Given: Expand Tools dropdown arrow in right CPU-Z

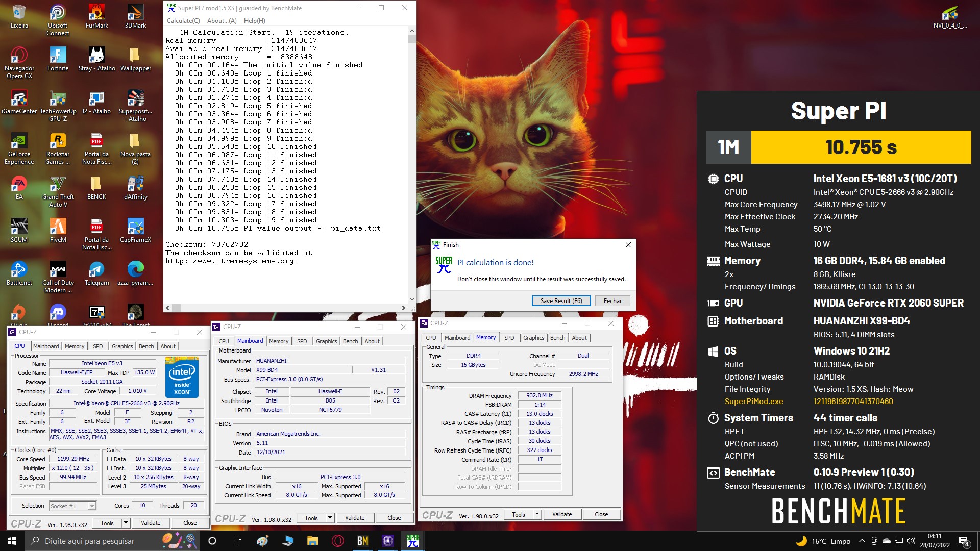Looking at the screenshot, I should 537,514.
